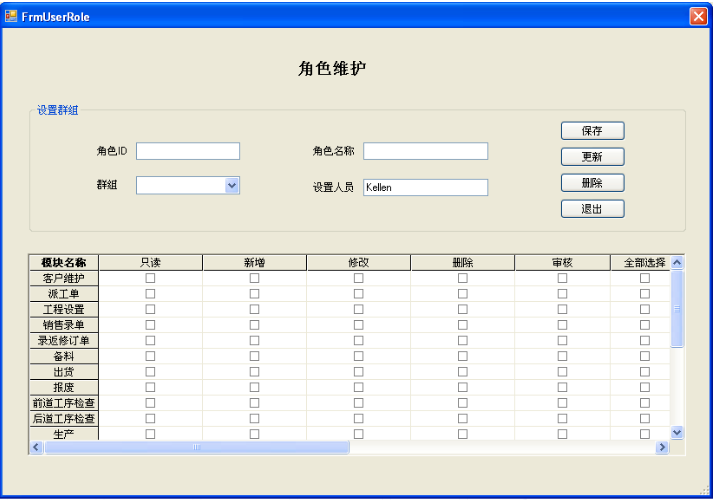This screenshot has width=714, height=500.
Task: Check 全部选择 for the 出货 row
Action: [644, 371]
